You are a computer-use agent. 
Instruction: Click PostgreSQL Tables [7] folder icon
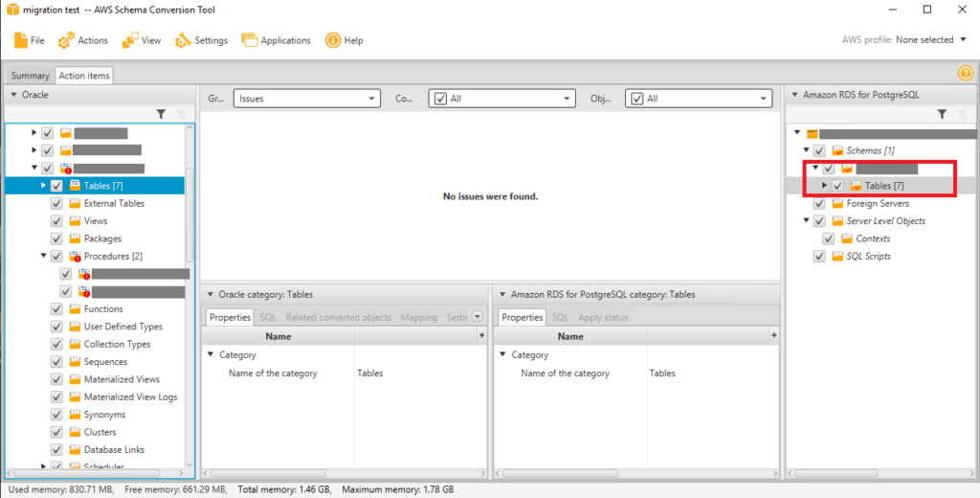pyautogui.click(x=856, y=186)
